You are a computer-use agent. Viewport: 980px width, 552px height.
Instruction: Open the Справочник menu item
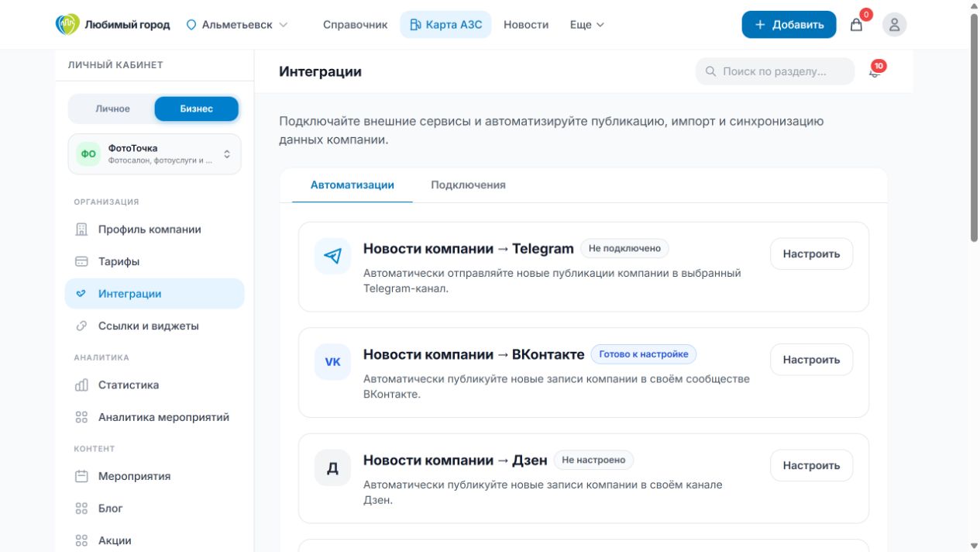(355, 25)
